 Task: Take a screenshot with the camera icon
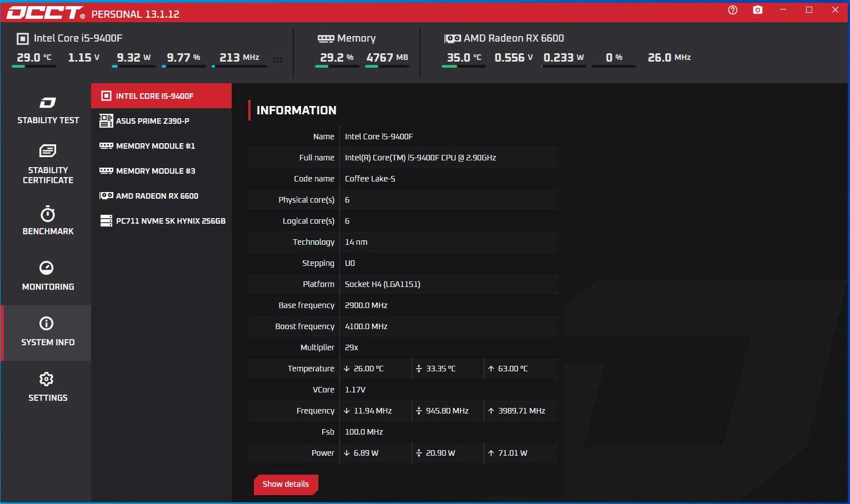(758, 10)
